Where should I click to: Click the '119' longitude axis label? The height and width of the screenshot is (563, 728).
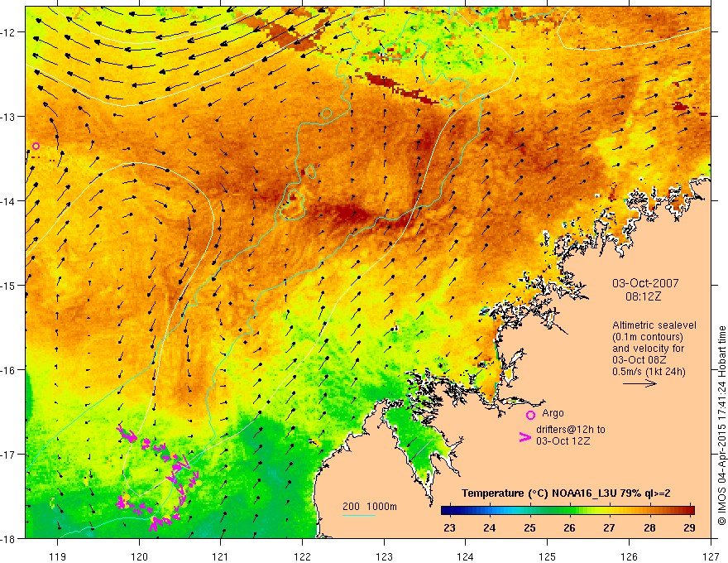58,556
